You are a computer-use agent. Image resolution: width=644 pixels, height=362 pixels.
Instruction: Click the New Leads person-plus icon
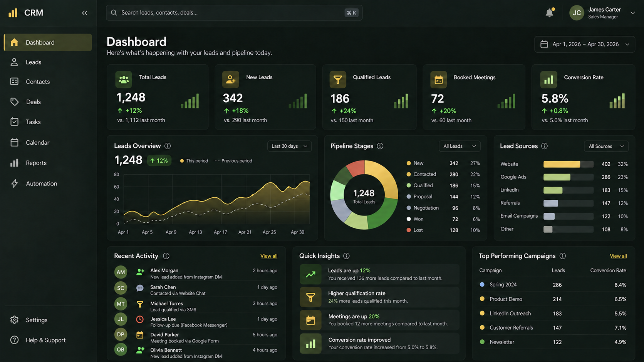(x=230, y=80)
